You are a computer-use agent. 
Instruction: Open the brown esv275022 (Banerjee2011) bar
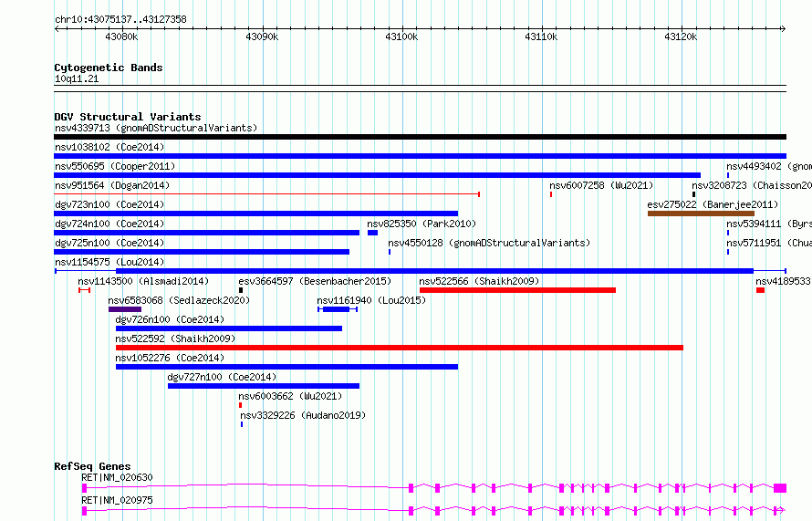(702, 214)
